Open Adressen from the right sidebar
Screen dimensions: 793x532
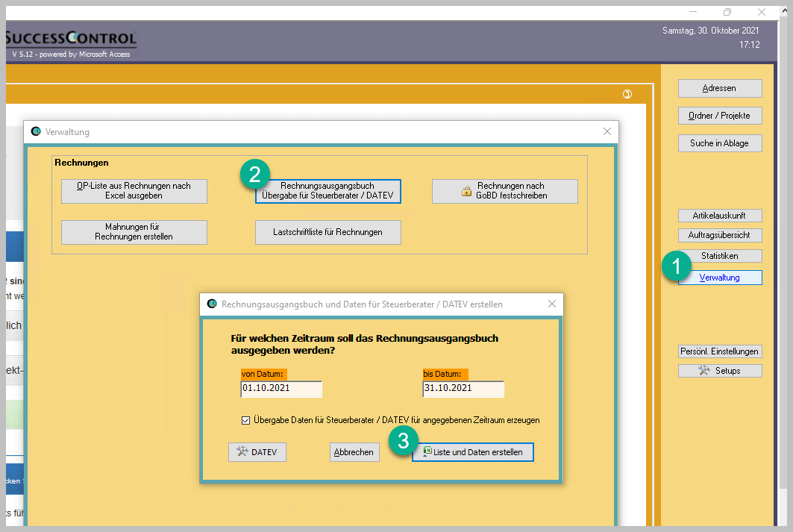720,88
